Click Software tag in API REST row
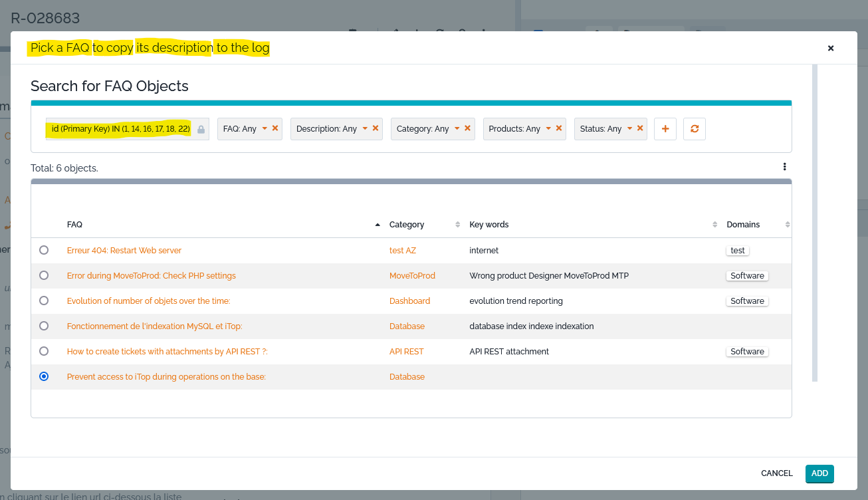 [747, 352]
